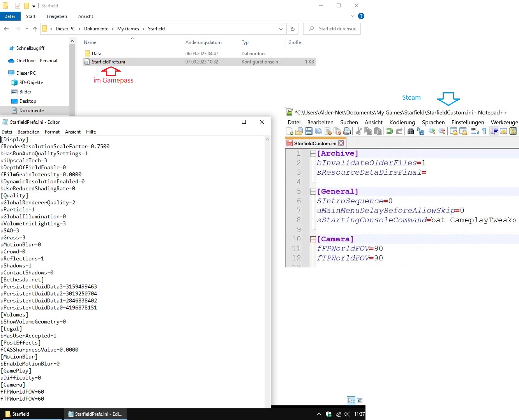Open the recent locations dropdown arrow

27,29
